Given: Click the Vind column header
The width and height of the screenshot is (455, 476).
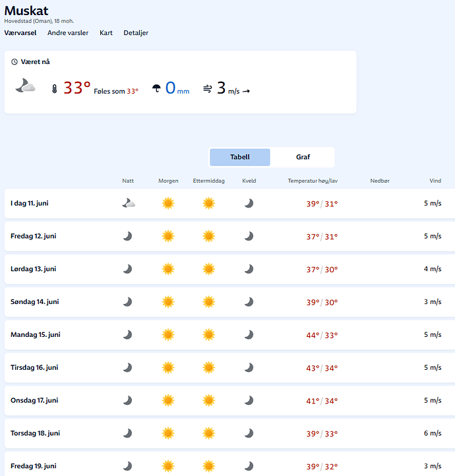Looking at the screenshot, I should [x=435, y=181].
